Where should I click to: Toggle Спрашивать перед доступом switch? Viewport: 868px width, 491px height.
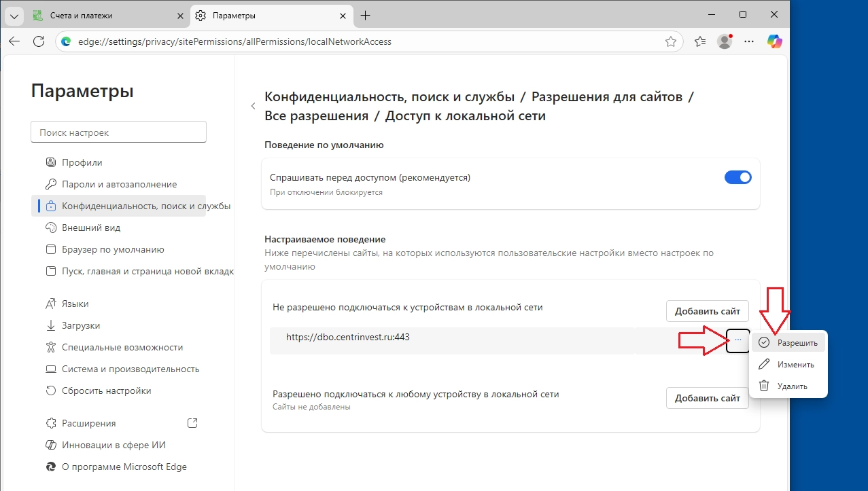coord(737,178)
